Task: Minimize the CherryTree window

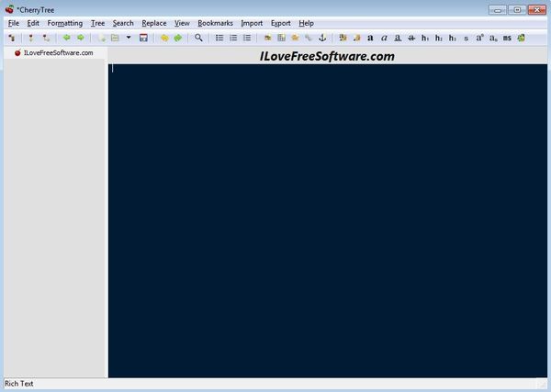Action: point(498,10)
